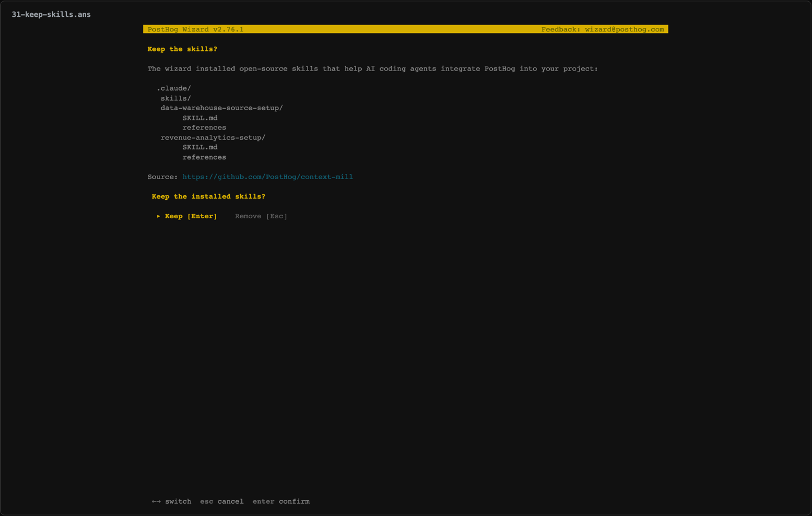Click SKILL.md under data-warehouse-source-setup
This screenshot has width=812, height=516.
pos(200,118)
